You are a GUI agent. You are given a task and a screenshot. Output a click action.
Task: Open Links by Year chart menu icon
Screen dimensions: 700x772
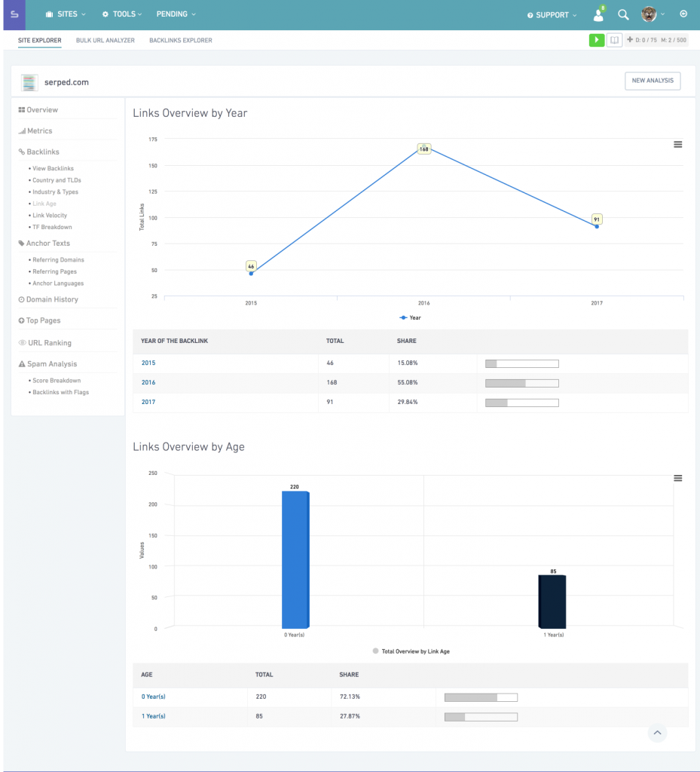click(x=678, y=144)
